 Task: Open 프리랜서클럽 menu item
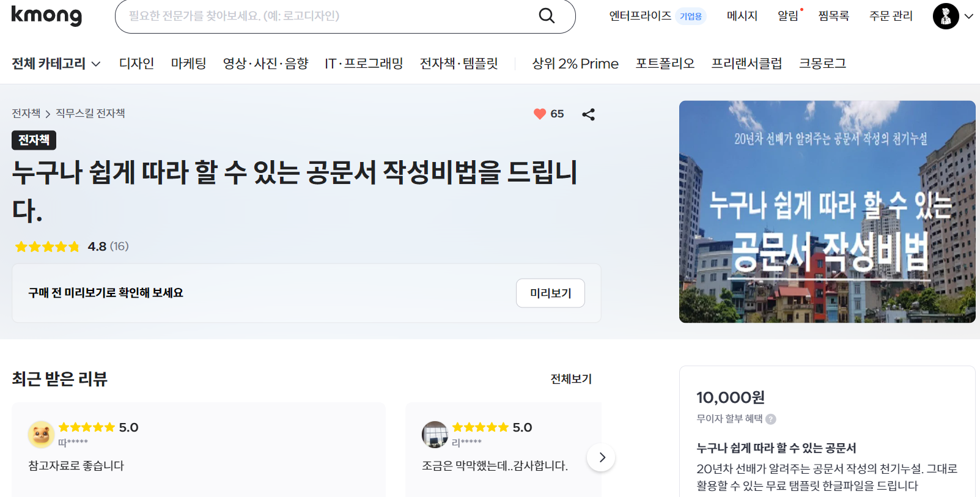[746, 64]
